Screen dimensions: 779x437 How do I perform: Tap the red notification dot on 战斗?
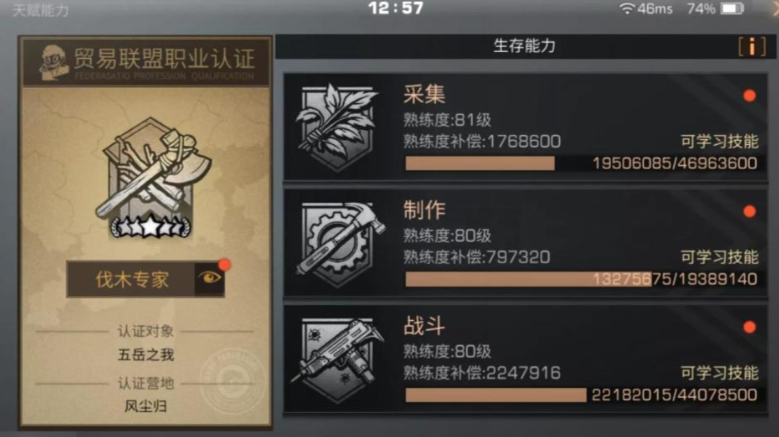point(750,327)
